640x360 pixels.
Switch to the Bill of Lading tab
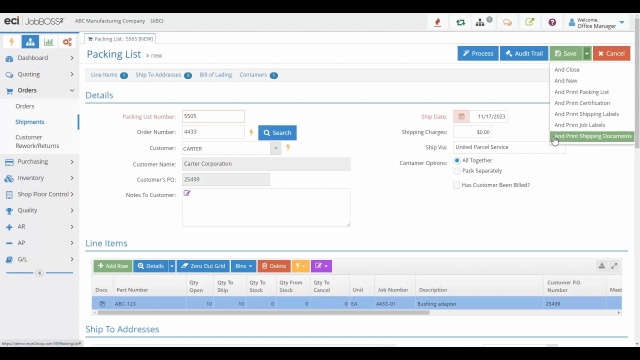216,75
